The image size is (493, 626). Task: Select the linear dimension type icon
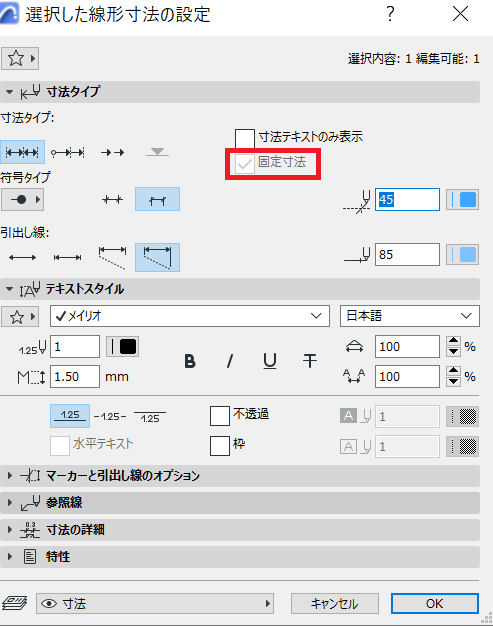click(22, 152)
